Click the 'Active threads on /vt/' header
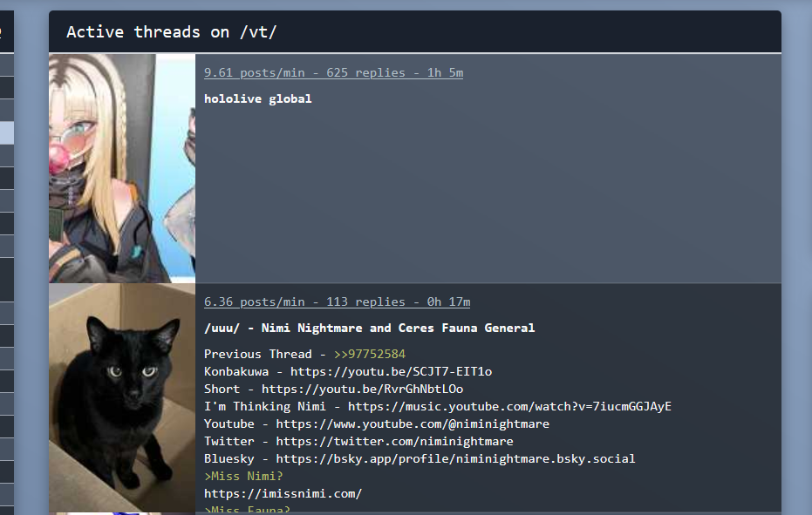Viewport: 812px width, 515px height. coord(172,32)
